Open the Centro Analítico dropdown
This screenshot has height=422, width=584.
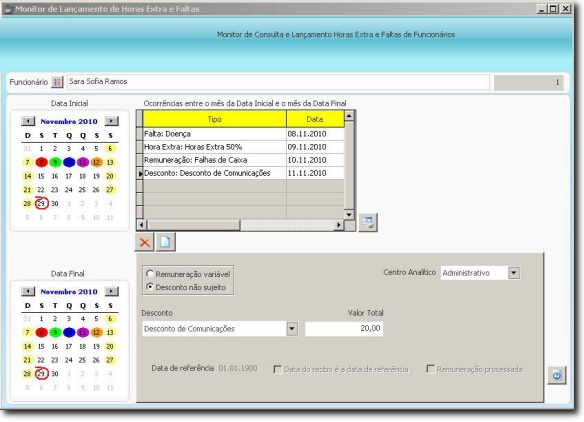click(514, 273)
